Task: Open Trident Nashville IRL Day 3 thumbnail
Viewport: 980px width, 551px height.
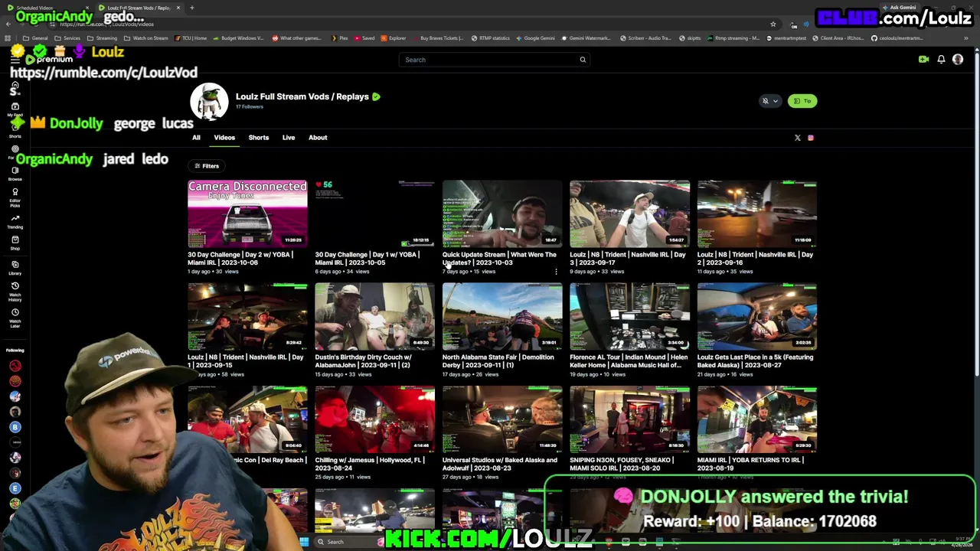Action: pos(629,214)
